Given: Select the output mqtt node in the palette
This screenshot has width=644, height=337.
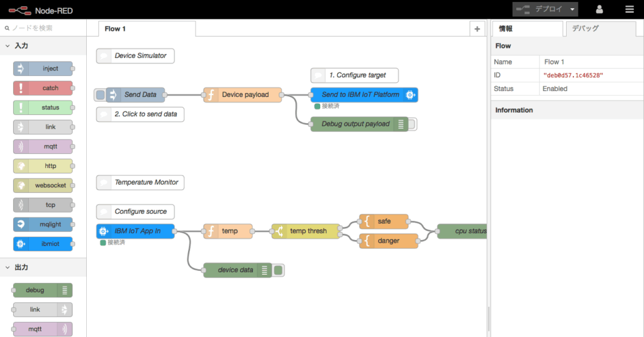Looking at the screenshot, I should click(x=43, y=329).
